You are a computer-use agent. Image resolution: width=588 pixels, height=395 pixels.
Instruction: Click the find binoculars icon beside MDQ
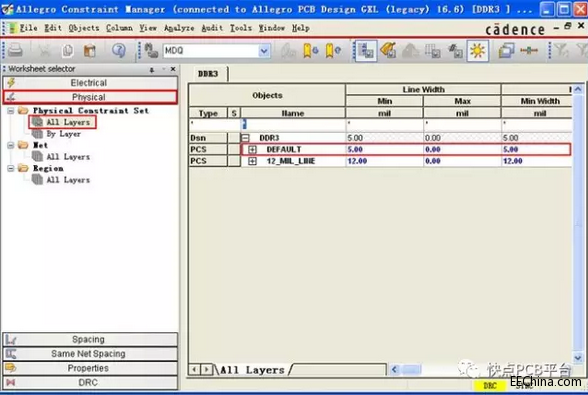point(151,51)
